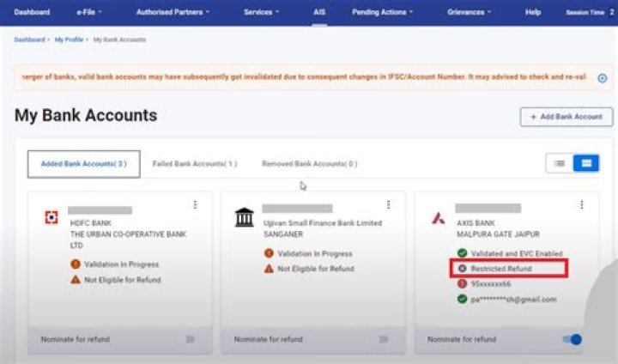Expand the Authorised Partners dropdown
Viewport: 618px width, 364px height.
(x=173, y=12)
